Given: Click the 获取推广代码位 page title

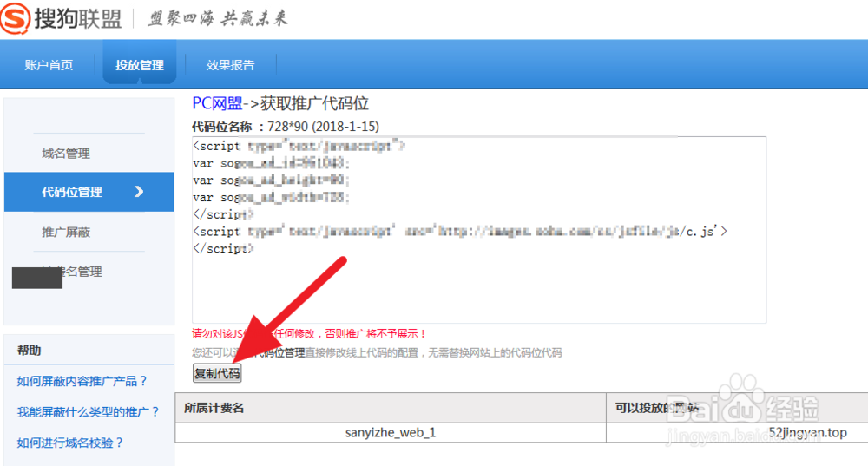Looking at the screenshot, I should 314,103.
